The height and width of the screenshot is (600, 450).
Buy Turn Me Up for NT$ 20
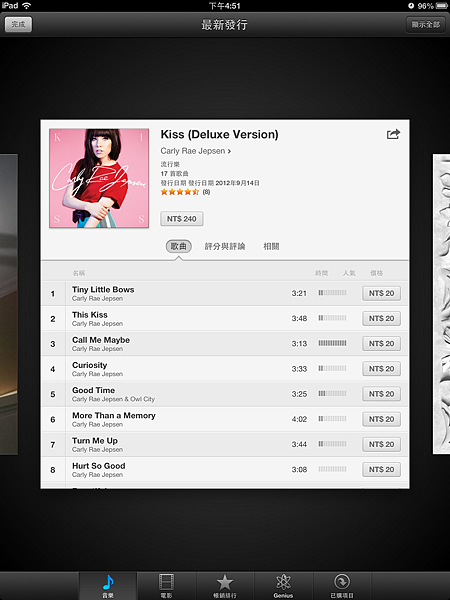(382, 444)
